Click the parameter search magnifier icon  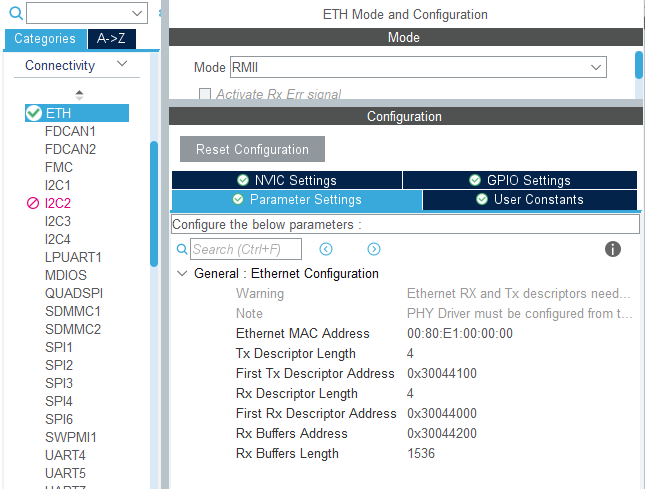(x=182, y=249)
